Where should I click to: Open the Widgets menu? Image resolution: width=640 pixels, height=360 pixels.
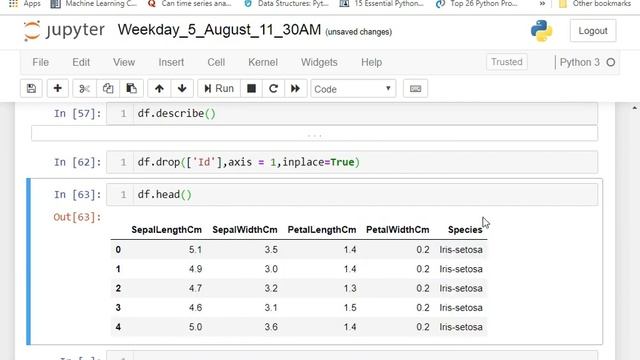point(319,62)
